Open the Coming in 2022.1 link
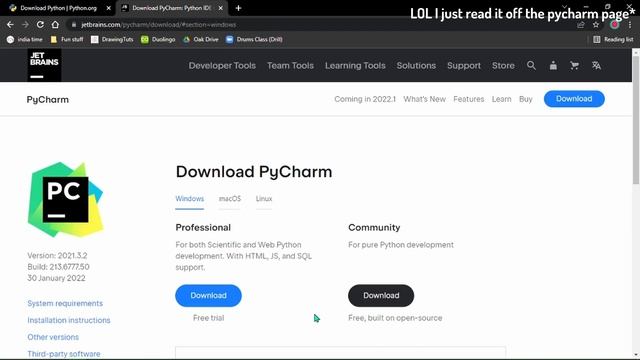640x360 pixels. pos(365,99)
